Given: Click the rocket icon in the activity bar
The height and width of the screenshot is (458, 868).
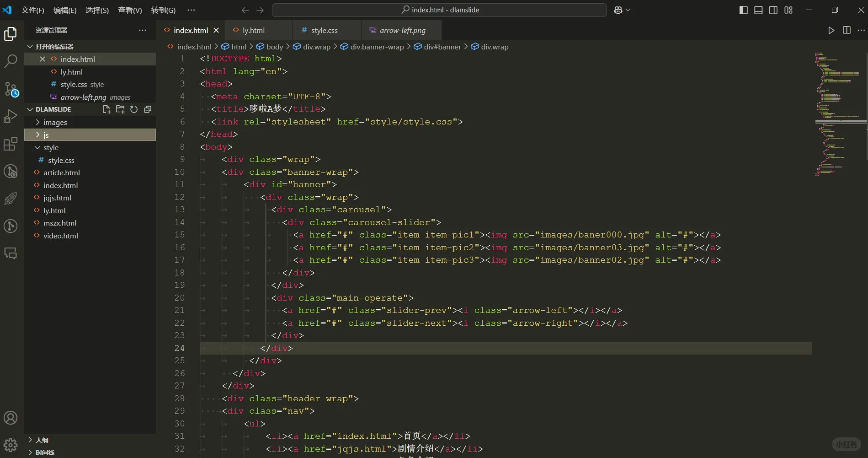Looking at the screenshot, I should pyautogui.click(x=11, y=199).
